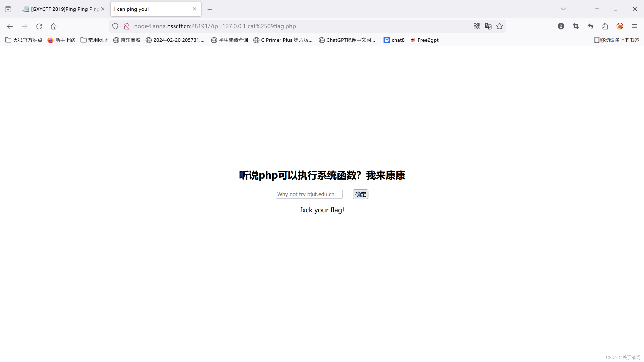644x362 pixels.
Task: Click the translate page icon
Action: point(488,26)
